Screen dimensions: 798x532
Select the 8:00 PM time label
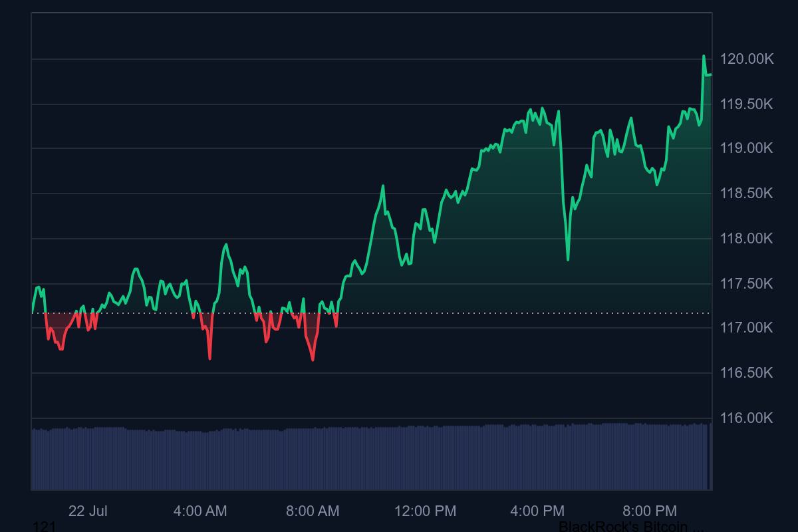pyautogui.click(x=650, y=511)
